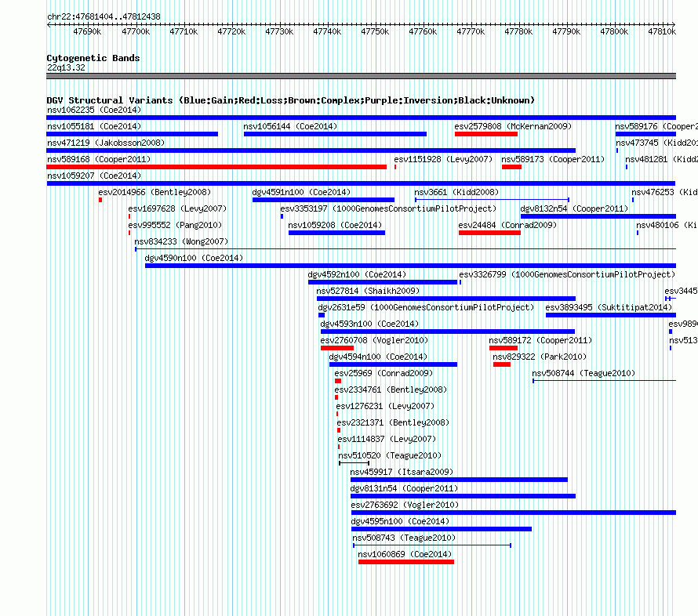This screenshot has height=616, width=698.
Task: Select esv3353197 (1000GenomesConsortiumPilotProject) label
Action: click(388, 208)
